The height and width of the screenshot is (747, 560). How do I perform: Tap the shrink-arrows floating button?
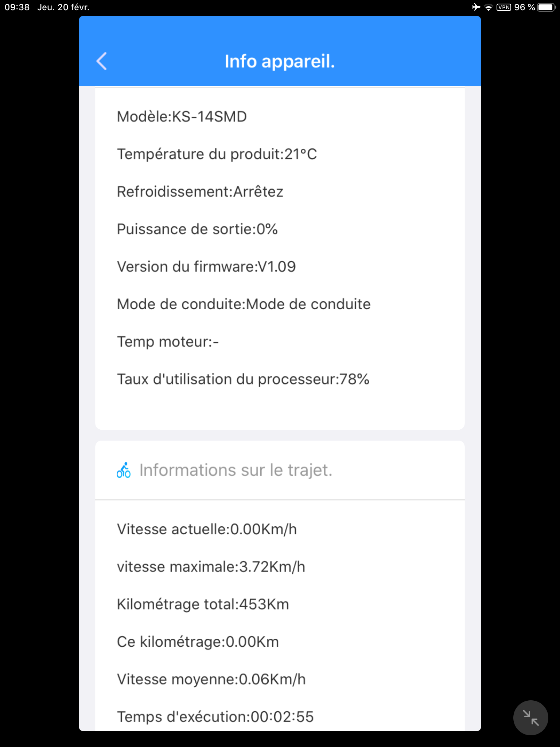coord(530,717)
